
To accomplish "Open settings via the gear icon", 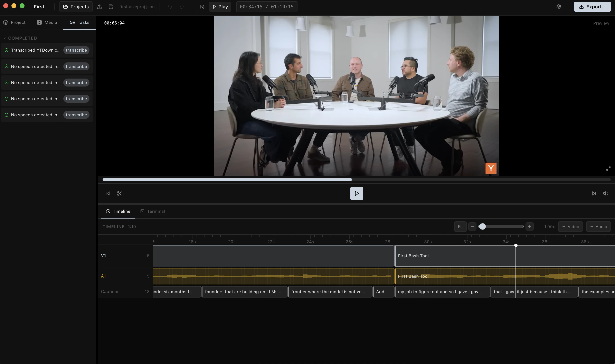I will coord(559,7).
